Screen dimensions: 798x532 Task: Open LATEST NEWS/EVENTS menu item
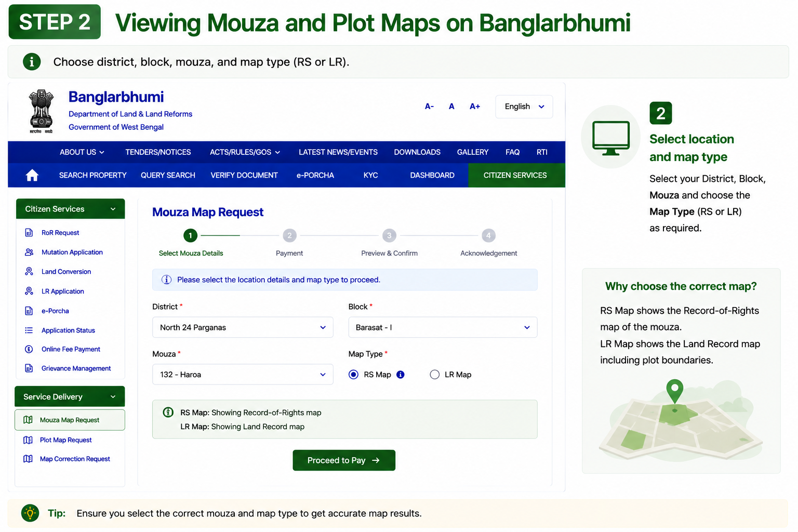pyautogui.click(x=338, y=152)
